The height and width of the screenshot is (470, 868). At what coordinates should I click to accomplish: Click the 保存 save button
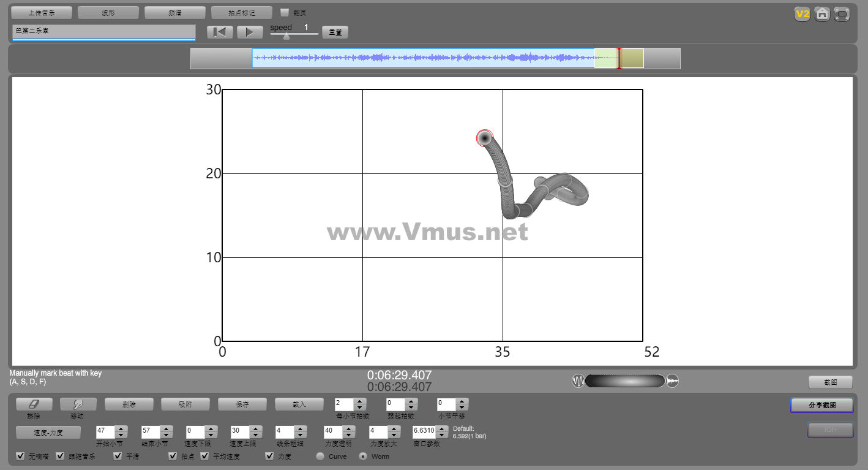(x=242, y=404)
